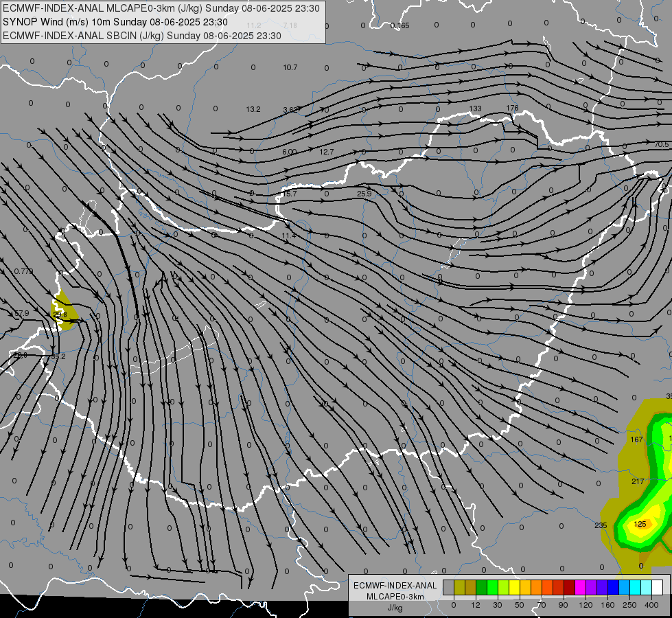The width and height of the screenshot is (672, 618).
Task: Click the legend tick label '30'
Action: [498, 605]
